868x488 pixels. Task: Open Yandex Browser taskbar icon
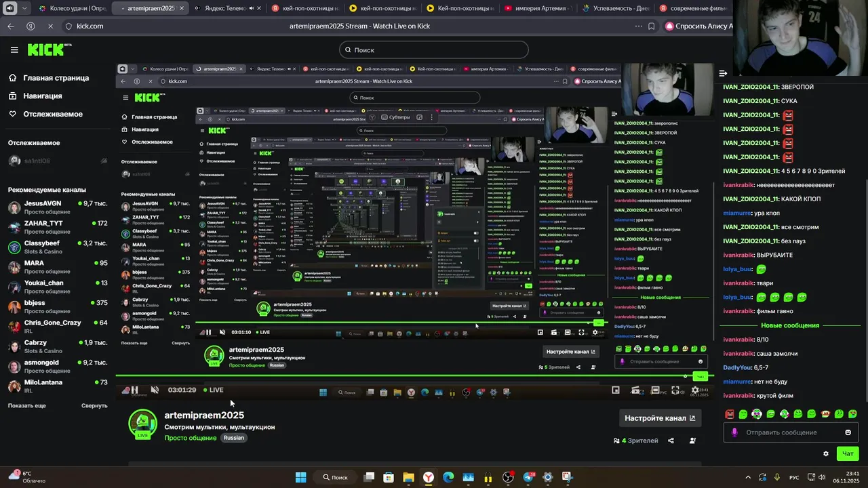coord(429,477)
